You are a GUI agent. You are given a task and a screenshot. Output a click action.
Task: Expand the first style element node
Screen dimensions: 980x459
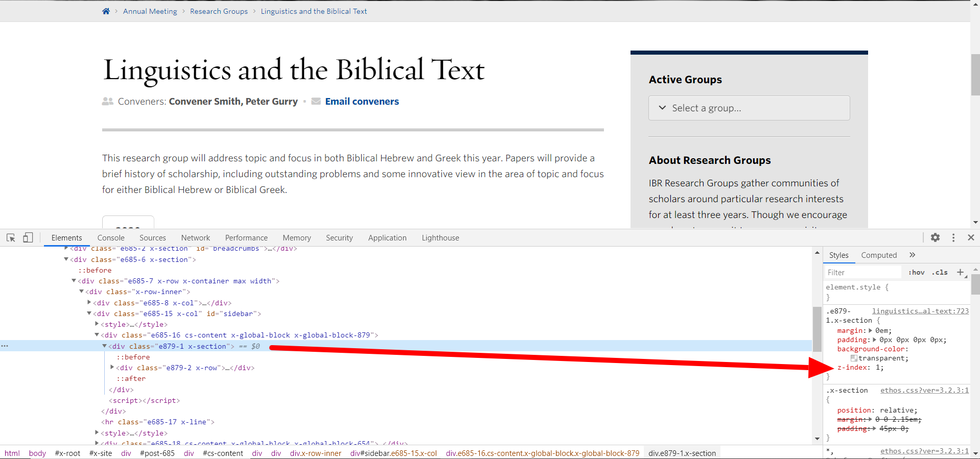click(97, 324)
